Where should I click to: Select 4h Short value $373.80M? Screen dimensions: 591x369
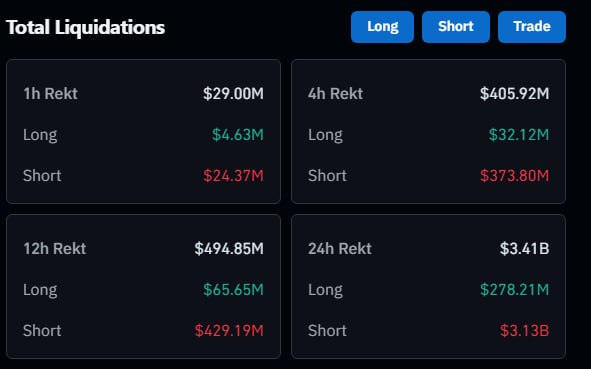click(514, 176)
